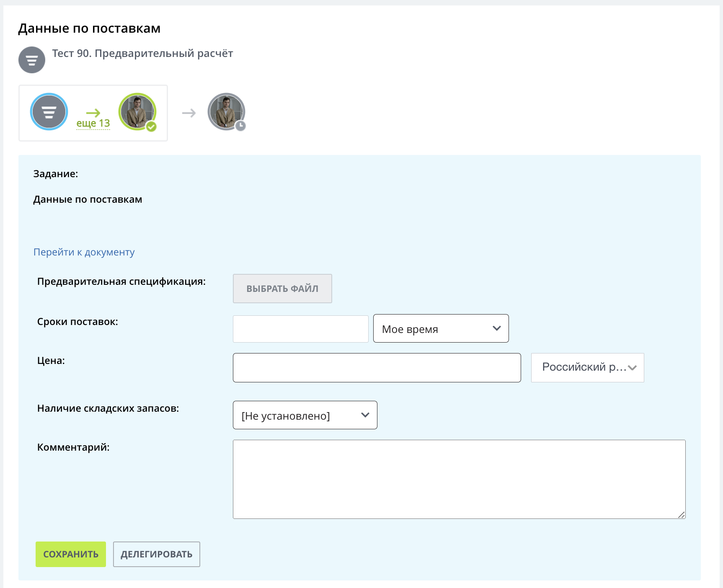Open the Российский р… currency dropdown

(587, 368)
